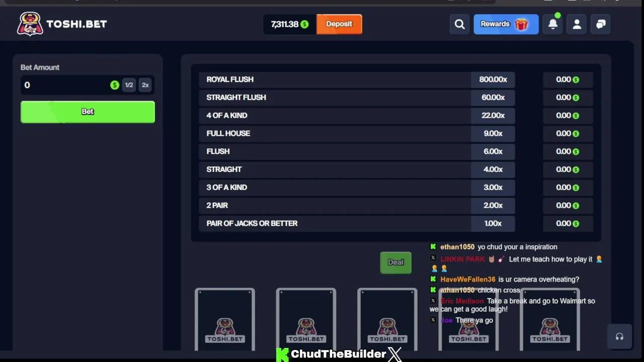Click PAIR OF JACKS OR BETTER label
Image resolution: width=644 pixels, height=362 pixels.
tap(252, 223)
